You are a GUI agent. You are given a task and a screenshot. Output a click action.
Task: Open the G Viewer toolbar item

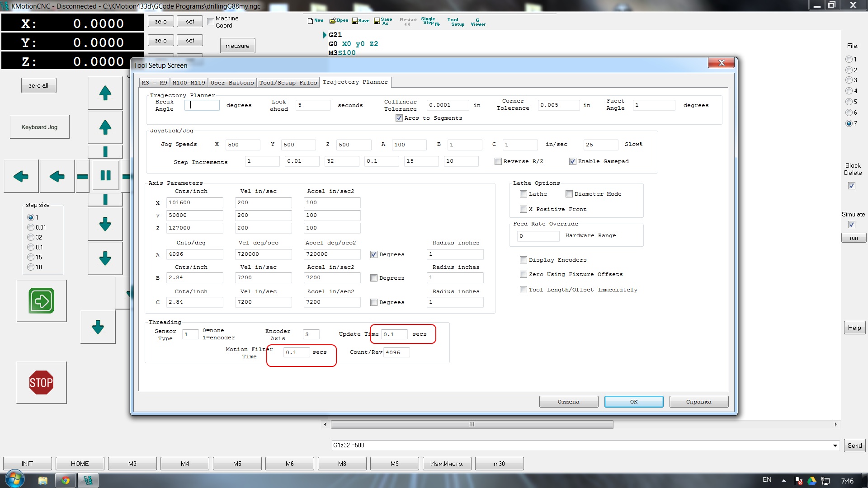478,22
